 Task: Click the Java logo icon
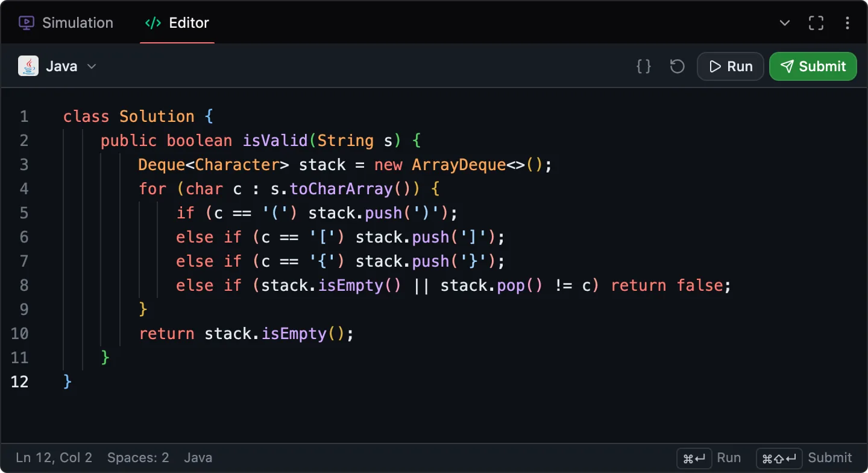click(x=28, y=66)
